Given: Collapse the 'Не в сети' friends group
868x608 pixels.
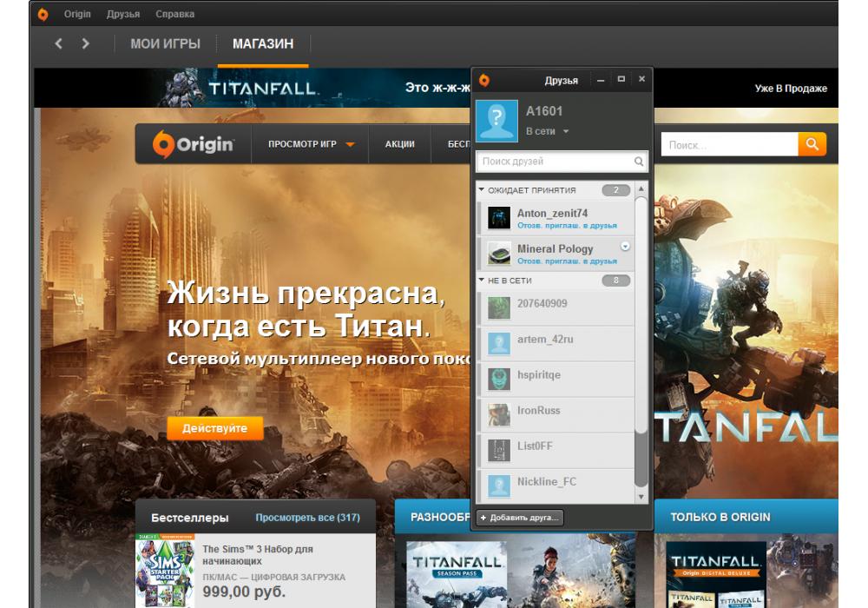Looking at the screenshot, I should [482, 281].
